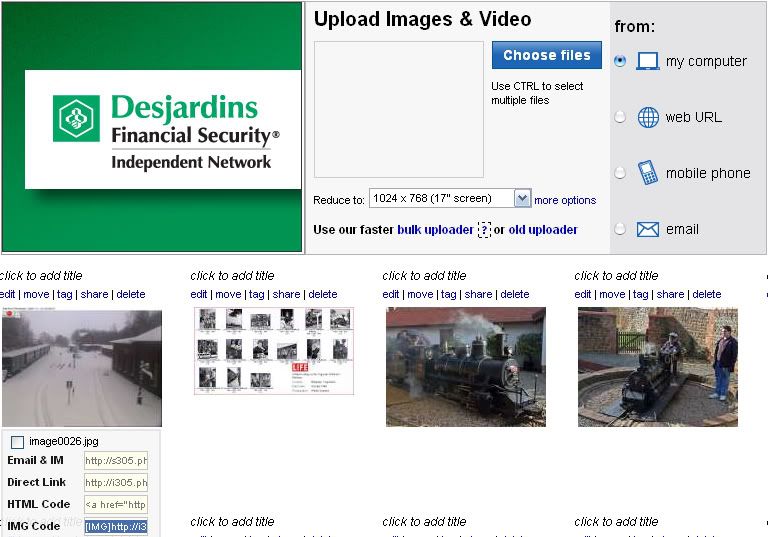Click delete for the snowy station image
The image size is (768, 537).
coord(131,294)
